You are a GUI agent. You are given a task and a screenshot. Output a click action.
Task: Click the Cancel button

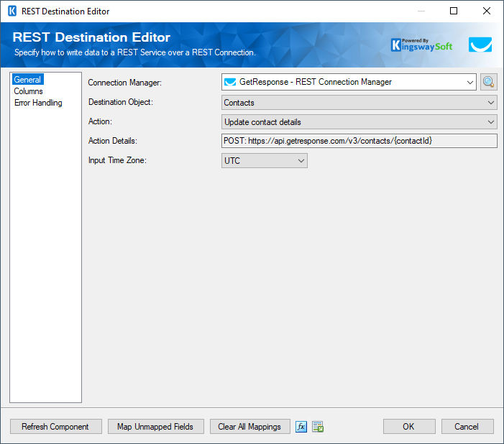[467, 427]
